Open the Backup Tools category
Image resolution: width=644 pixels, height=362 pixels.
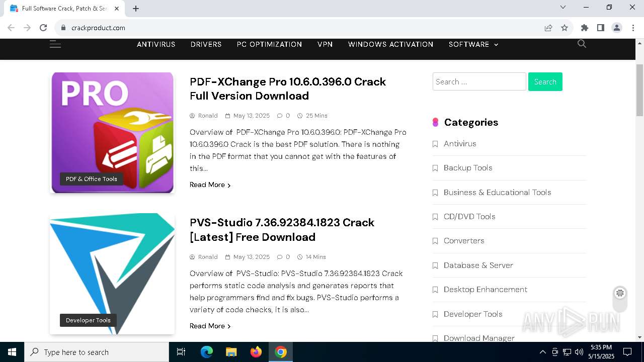pyautogui.click(x=468, y=168)
